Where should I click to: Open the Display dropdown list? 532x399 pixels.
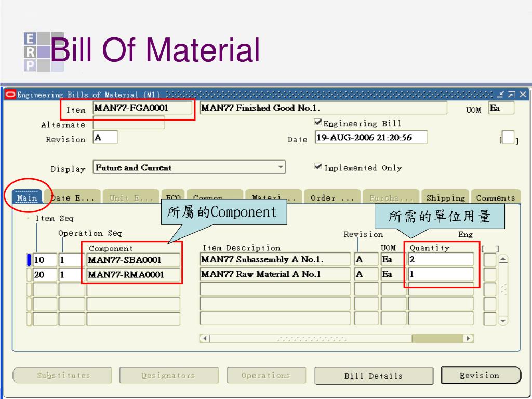[x=280, y=167]
